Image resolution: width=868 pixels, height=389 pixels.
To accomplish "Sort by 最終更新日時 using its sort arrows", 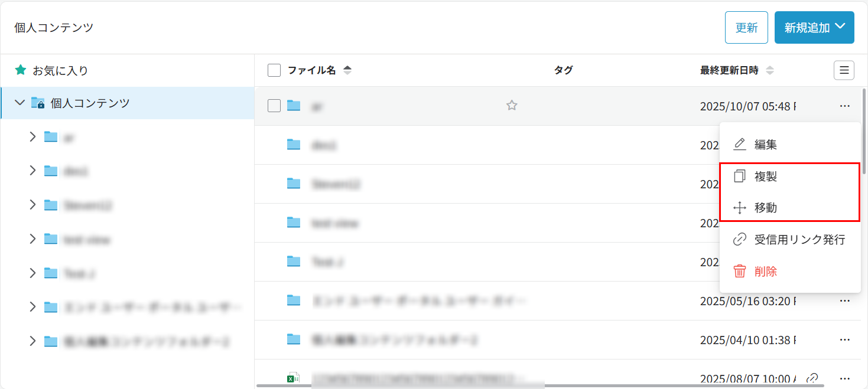I will coord(769,70).
